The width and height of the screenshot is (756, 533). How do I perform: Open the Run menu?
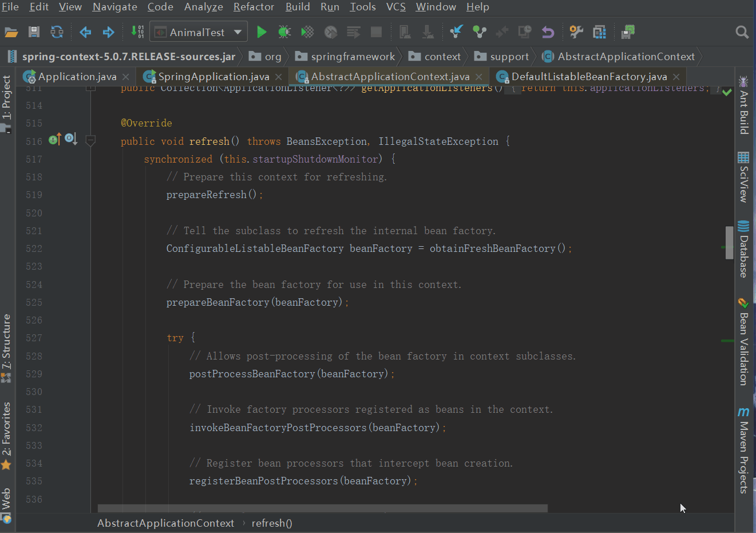pyautogui.click(x=330, y=7)
